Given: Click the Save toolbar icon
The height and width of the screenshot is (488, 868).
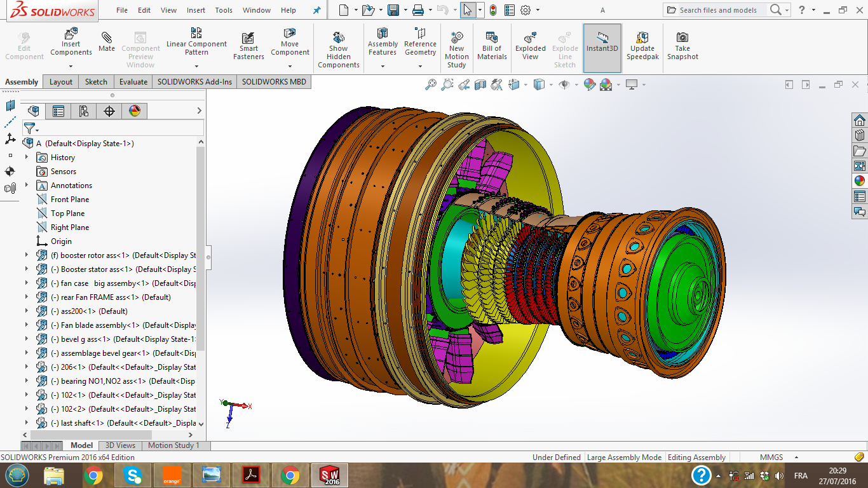Looking at the screenshot, I should (x=393, y=10).
